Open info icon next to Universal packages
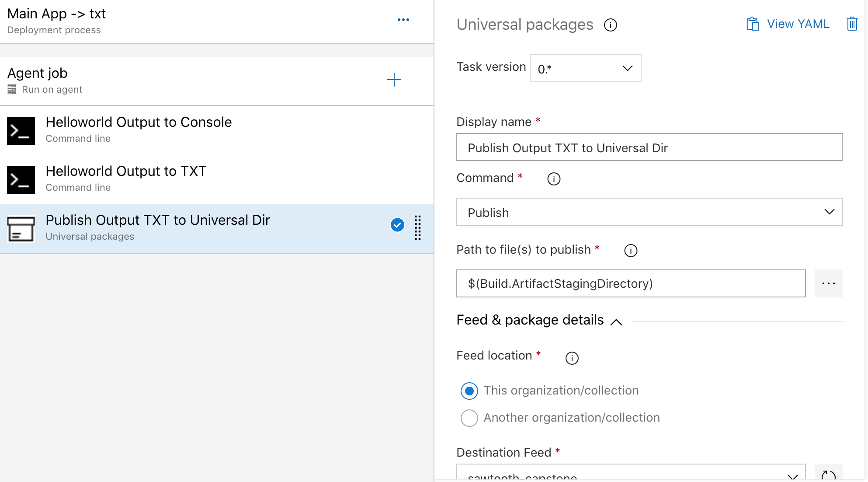The height and width of the screenshot is (482, 868). 610,25
